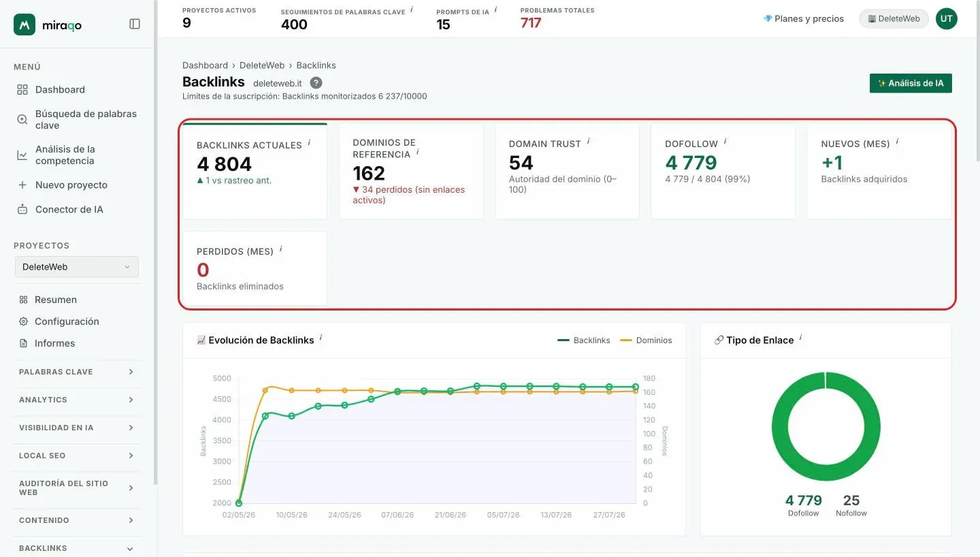980x557 pixels.
Task: Click info icon beside Tipo de Enlace
Action: (x=800, y=337)
